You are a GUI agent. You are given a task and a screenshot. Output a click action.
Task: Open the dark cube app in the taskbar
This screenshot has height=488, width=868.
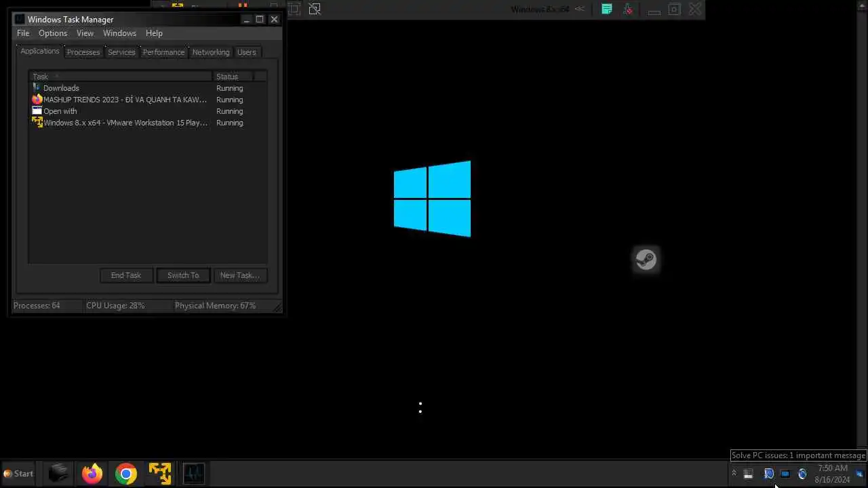(x=58, y=473)
